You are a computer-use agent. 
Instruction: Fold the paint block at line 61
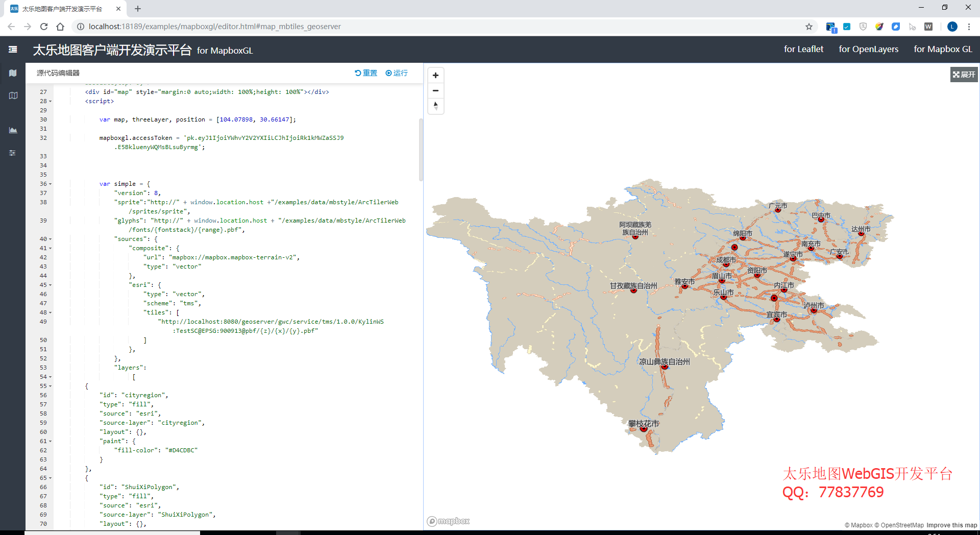(51, 441)
